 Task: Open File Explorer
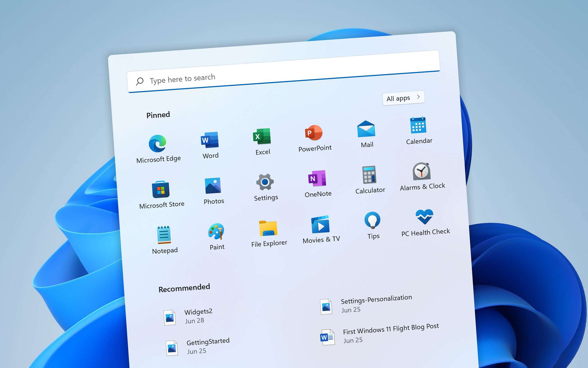click(x=268, y=229)
